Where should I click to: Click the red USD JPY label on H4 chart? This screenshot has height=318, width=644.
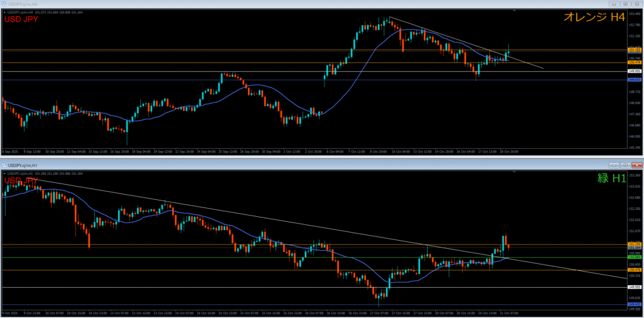[x=21, y=19]
